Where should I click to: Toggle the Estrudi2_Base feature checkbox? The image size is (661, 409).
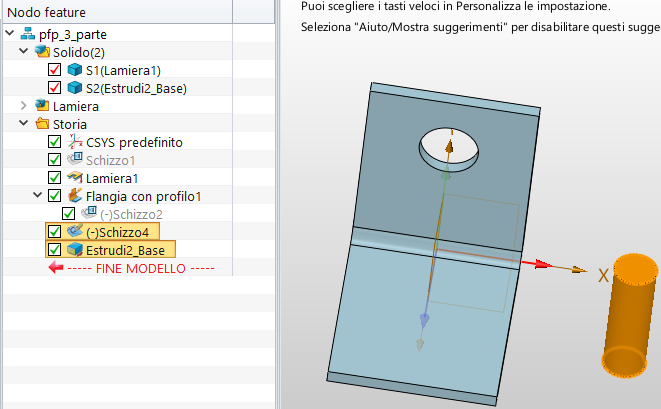coord(54,250)
